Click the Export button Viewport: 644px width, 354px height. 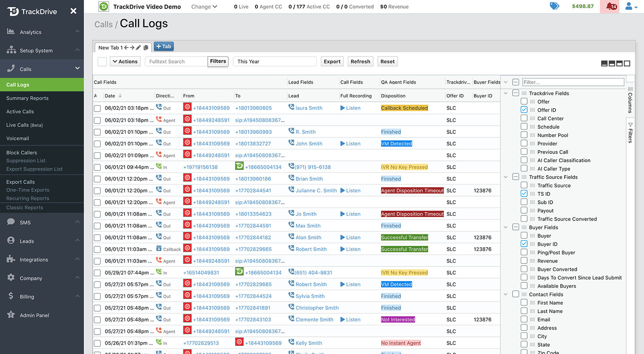pyautogui.click(x=332, y=61)
